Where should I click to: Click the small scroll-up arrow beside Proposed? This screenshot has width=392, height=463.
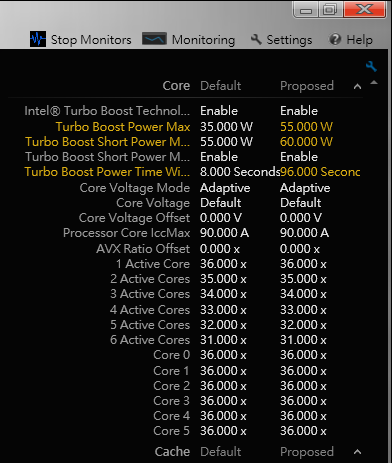click(x=374, y=82)
